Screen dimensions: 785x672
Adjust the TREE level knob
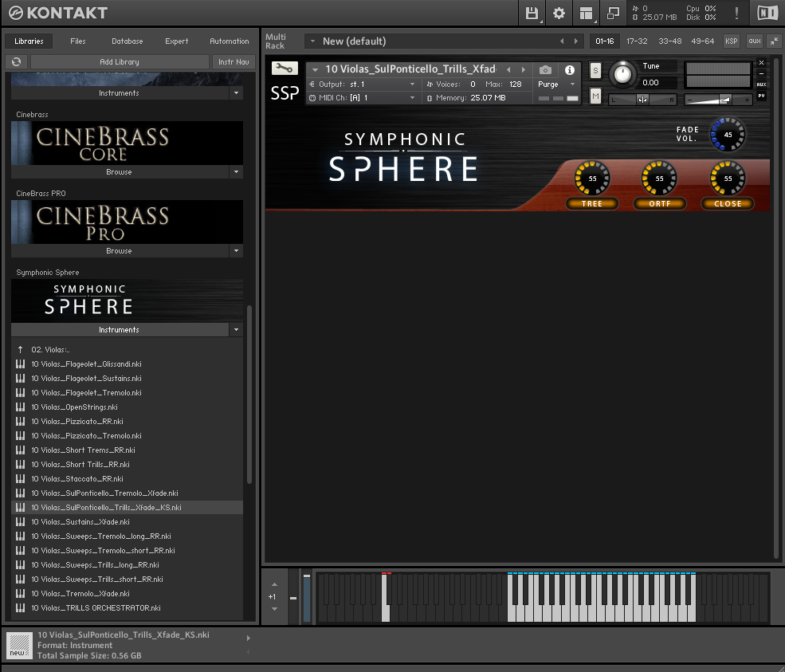click(x=592, y=178)
